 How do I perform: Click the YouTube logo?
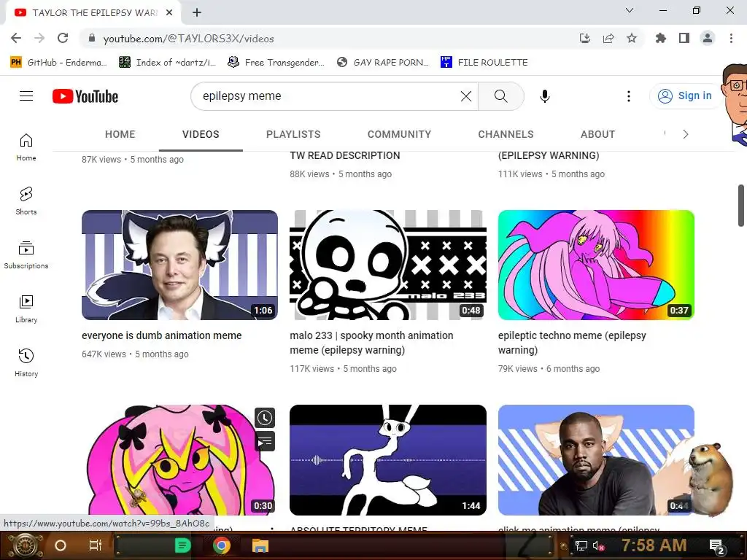[x=85, y=96]
